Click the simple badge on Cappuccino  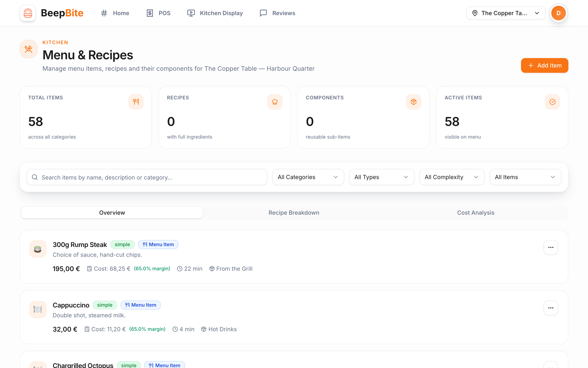point(105,305)
